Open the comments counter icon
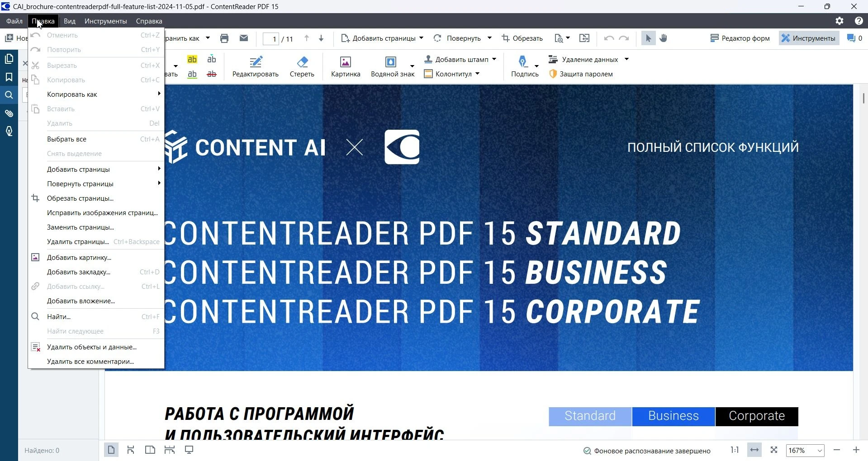 tap(854, 38)
